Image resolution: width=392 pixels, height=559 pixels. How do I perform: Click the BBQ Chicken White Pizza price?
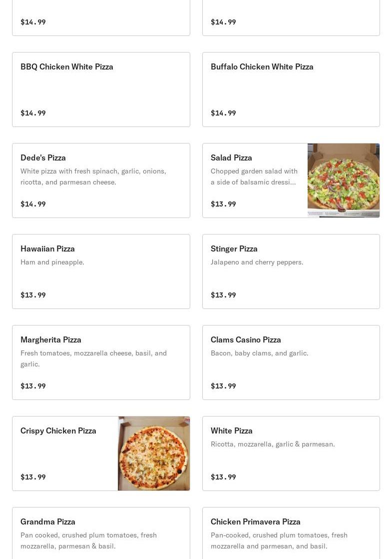33,113
